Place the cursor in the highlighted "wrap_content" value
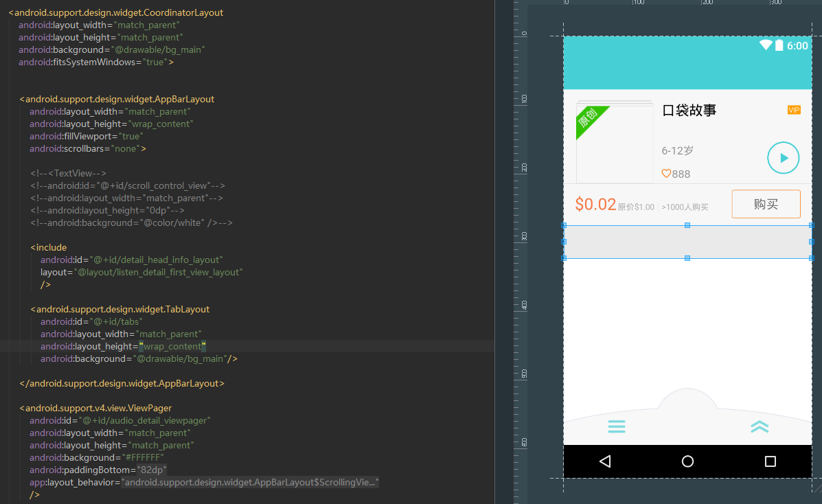The height and width of the screenshot is (504, 822). 172,347
